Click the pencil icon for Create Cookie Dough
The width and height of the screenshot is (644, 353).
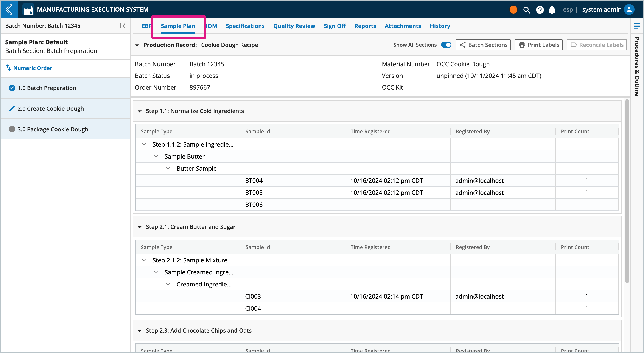click(x=12, y=108)
